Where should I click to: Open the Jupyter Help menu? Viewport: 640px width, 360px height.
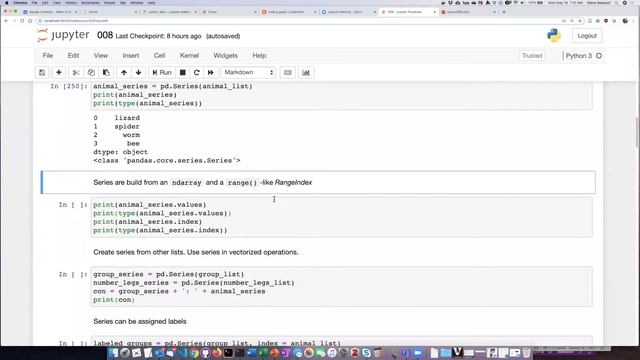259,56
